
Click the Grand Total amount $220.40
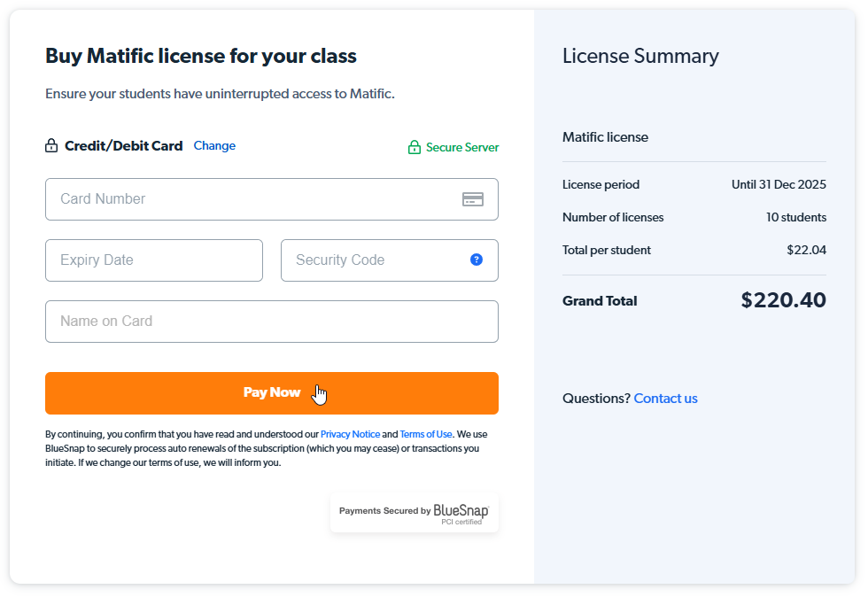click(x=783, y=300)
